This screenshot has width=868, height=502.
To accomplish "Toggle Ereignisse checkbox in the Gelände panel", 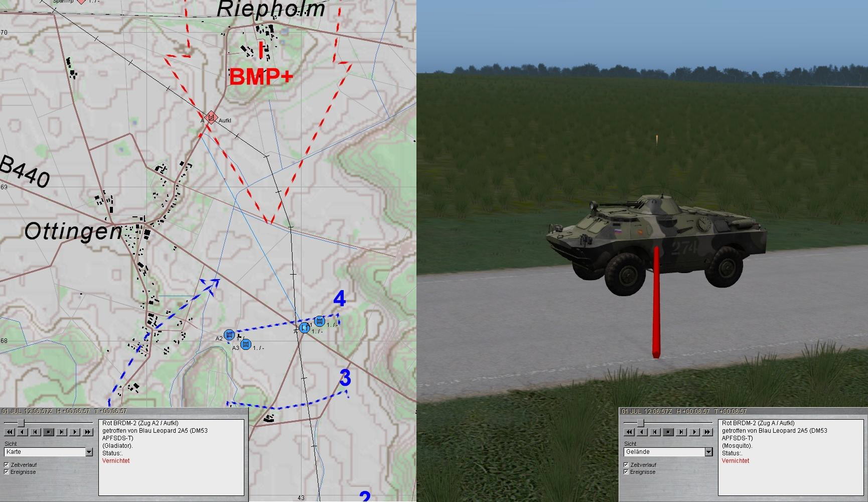I will coord(626,472).
